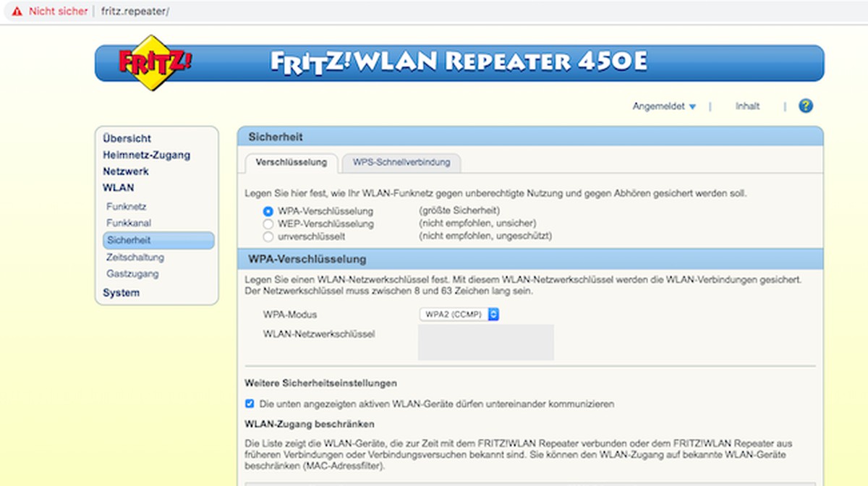The width and height of the screenshot is (868, 486).
Task: Choose the unverschlüsselt radio option
Action: point(268,236)
